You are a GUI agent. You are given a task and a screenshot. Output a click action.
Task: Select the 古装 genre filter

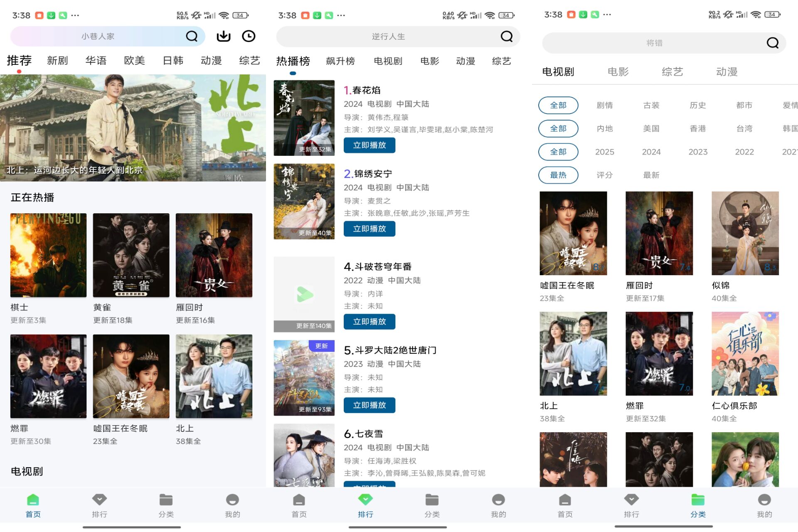click(x=651, y=105)
